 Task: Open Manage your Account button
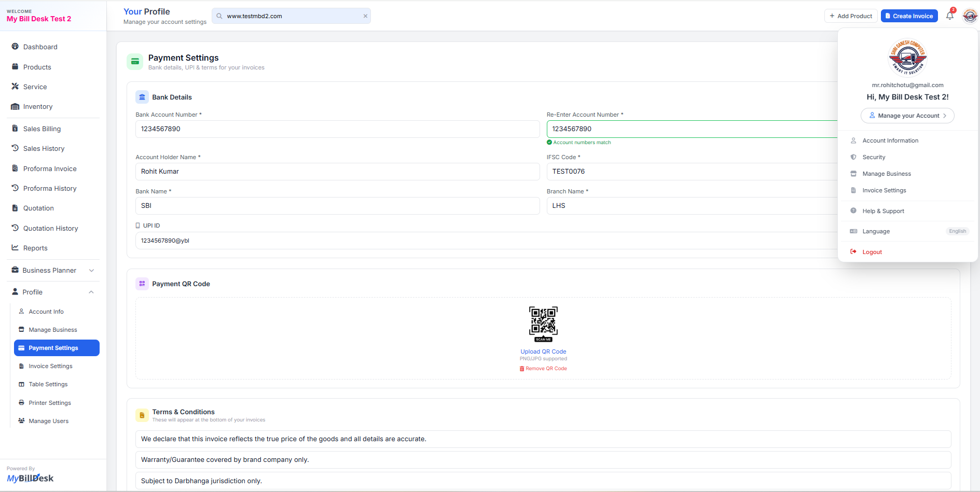[x=907, y=116]
